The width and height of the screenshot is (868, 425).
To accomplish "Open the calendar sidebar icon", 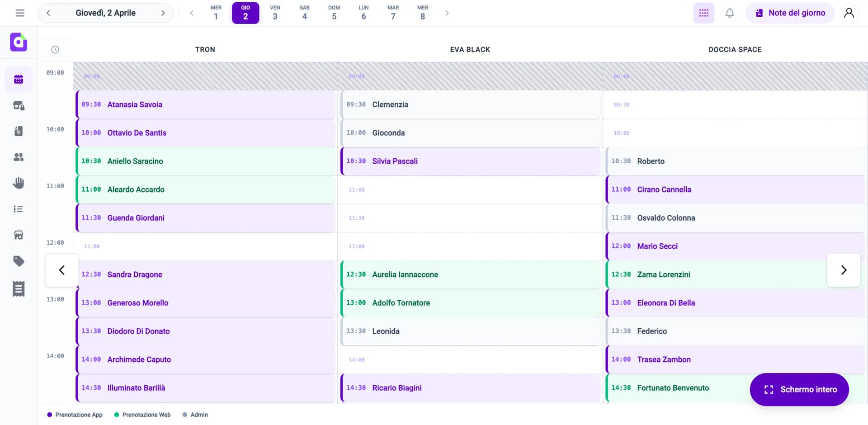I will pos(19,80).
